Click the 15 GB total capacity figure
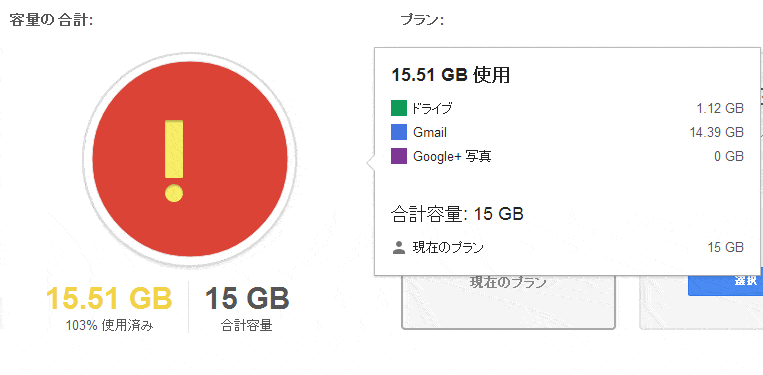 point(247,298)
